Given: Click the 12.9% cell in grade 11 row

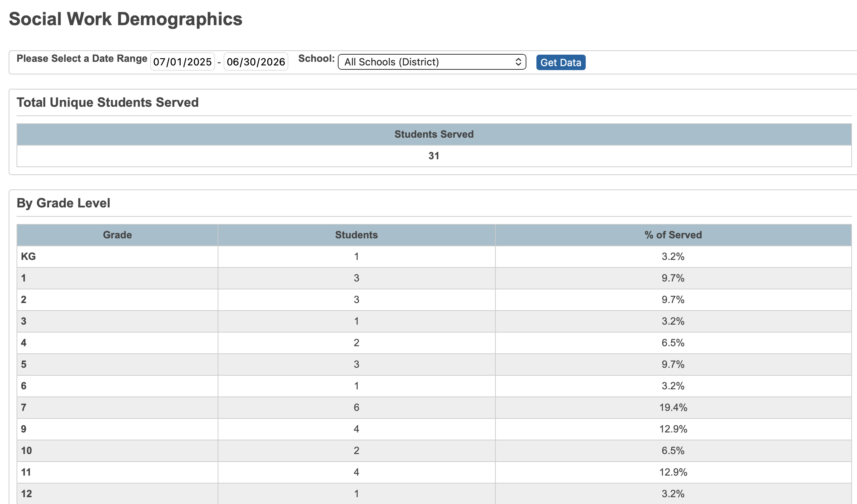Looking at the screenshot, I should [x=673, y=472].
